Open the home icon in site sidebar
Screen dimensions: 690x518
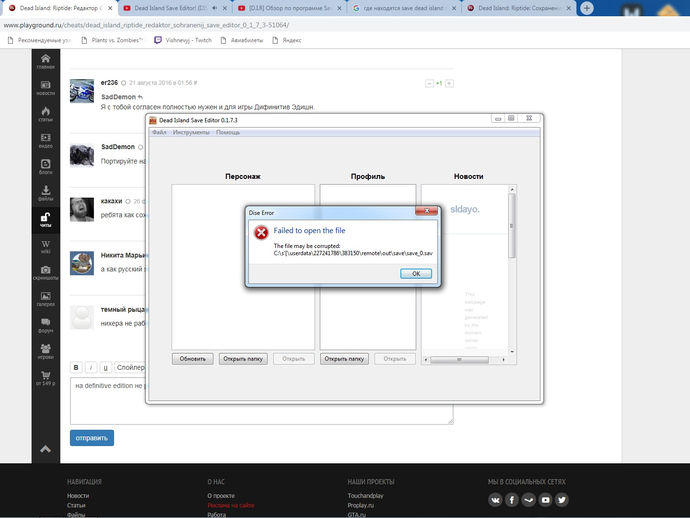click(x=45, y=59)
